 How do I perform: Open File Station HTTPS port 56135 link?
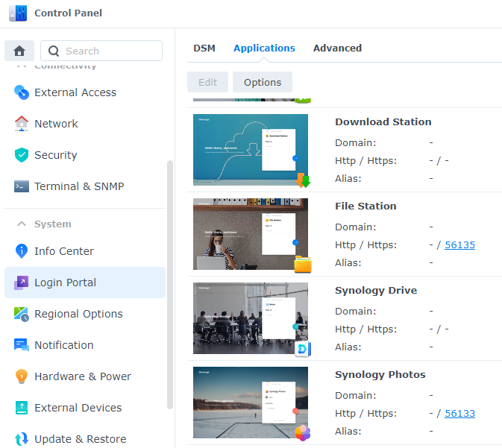tap(459, 244)
